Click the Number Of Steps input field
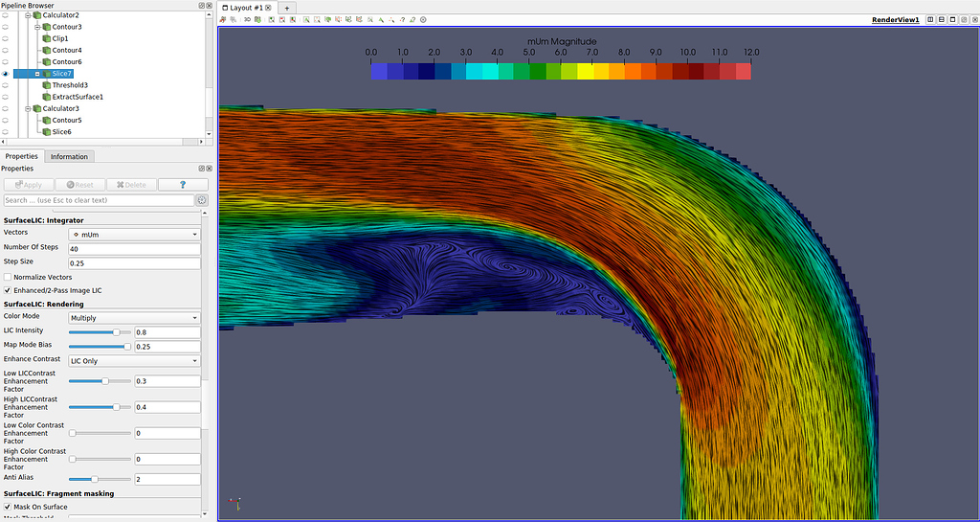Screen dimensions: 980x522 134,248
